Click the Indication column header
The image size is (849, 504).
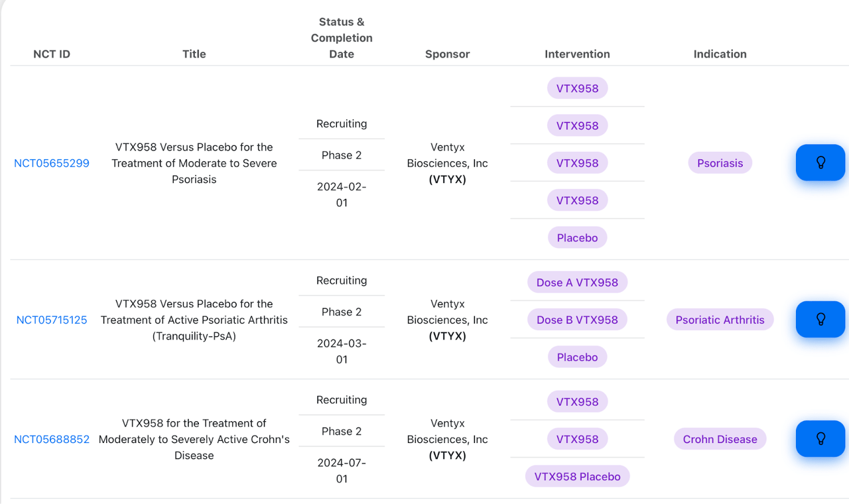[720, 54]
